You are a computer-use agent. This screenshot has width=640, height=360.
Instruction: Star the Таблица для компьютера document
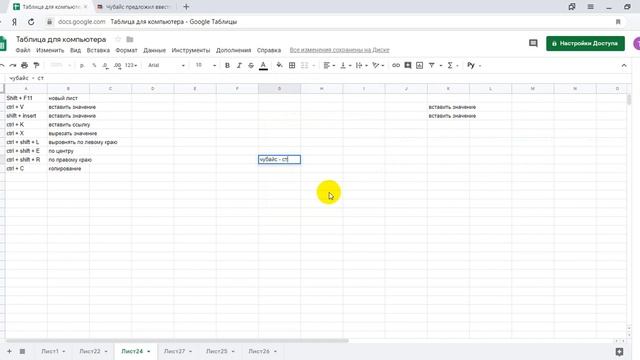click(118, 39)
